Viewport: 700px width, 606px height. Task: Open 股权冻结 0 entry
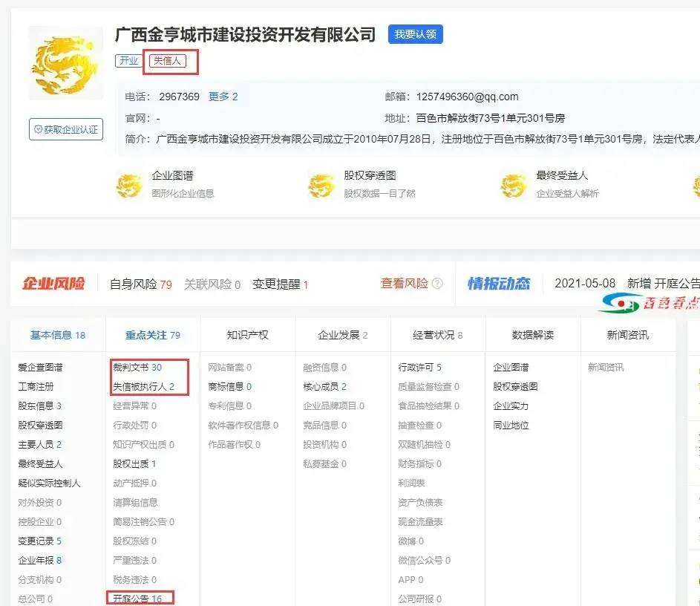coord(135,541)
